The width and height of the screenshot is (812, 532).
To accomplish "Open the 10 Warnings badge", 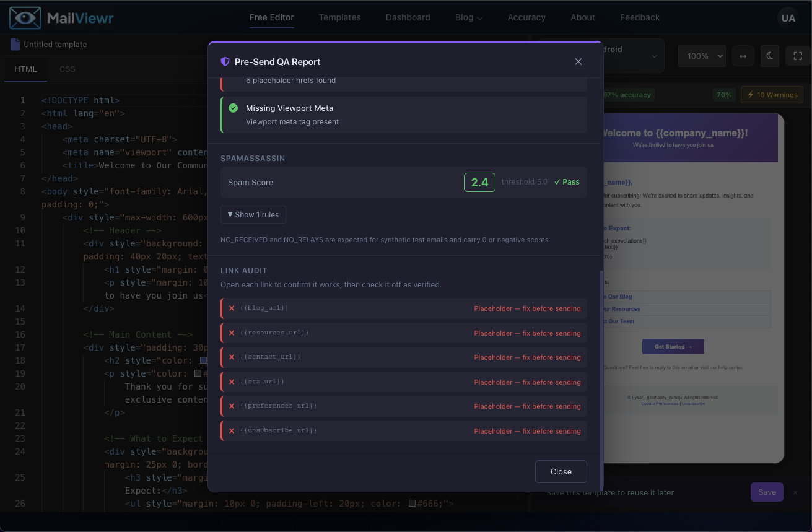I will (772, 95).
